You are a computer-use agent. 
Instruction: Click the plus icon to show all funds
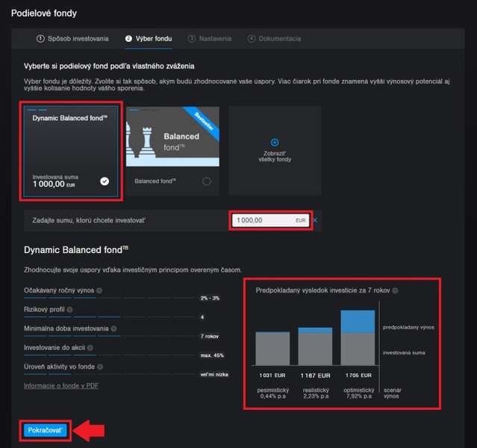click(x=275, y=142)
